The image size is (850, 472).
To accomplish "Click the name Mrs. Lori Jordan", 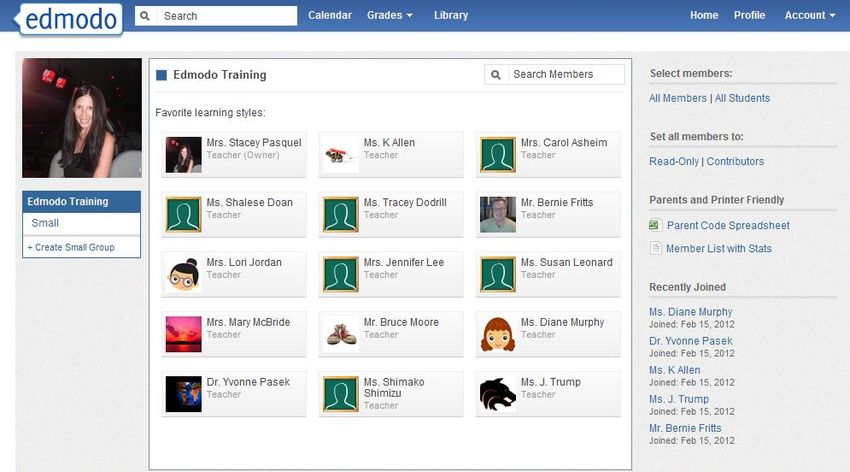I will [244, 262].
